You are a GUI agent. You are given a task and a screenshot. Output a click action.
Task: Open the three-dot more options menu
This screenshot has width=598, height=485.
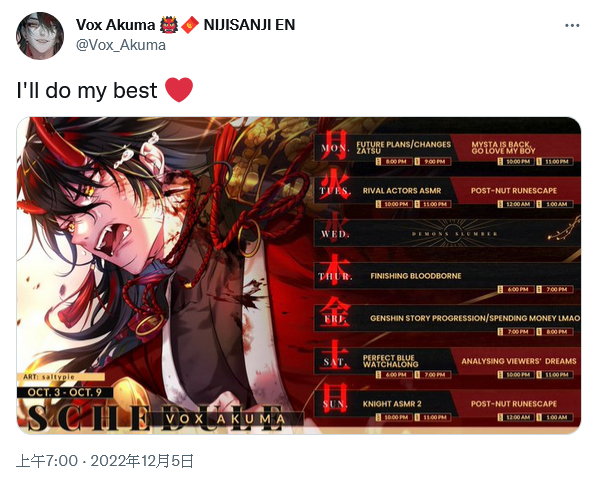pos(572,25)
